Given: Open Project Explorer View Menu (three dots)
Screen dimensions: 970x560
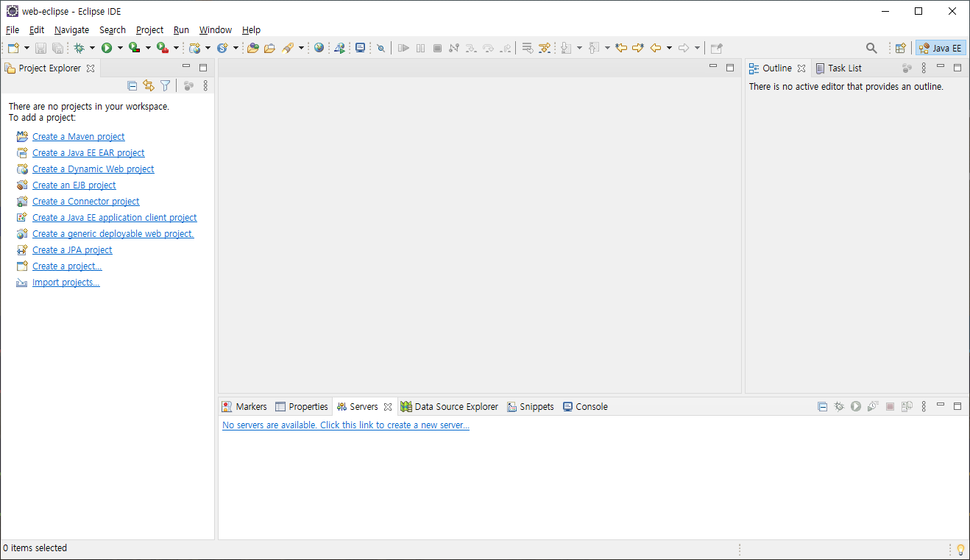Looking at the screenshot, I should tap(205, 85).
